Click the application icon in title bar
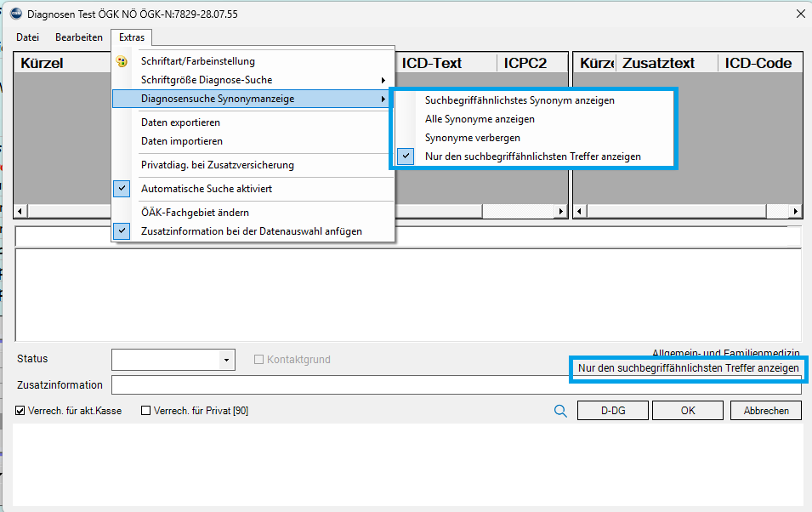The height and width of the screenshot is (512, 812). pyautogui.click(x=14, y=14)
